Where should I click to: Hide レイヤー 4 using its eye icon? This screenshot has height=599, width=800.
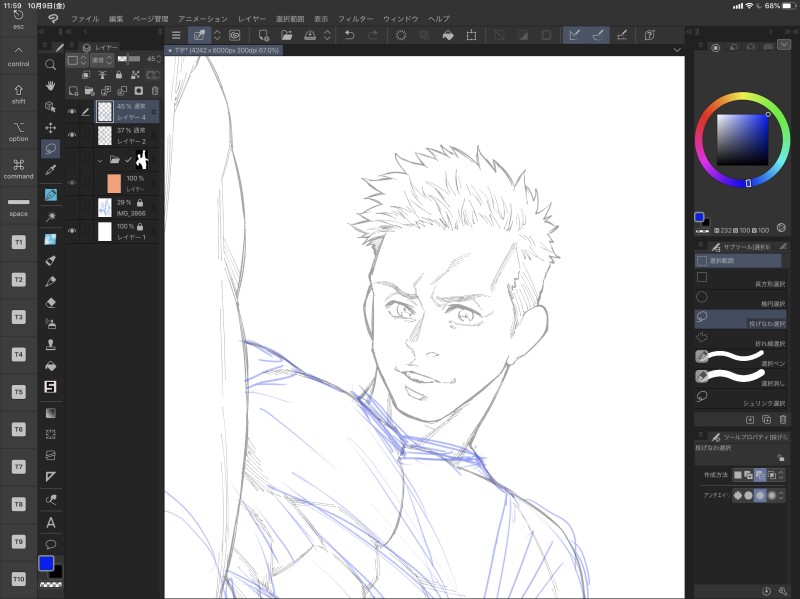point(71,111)
